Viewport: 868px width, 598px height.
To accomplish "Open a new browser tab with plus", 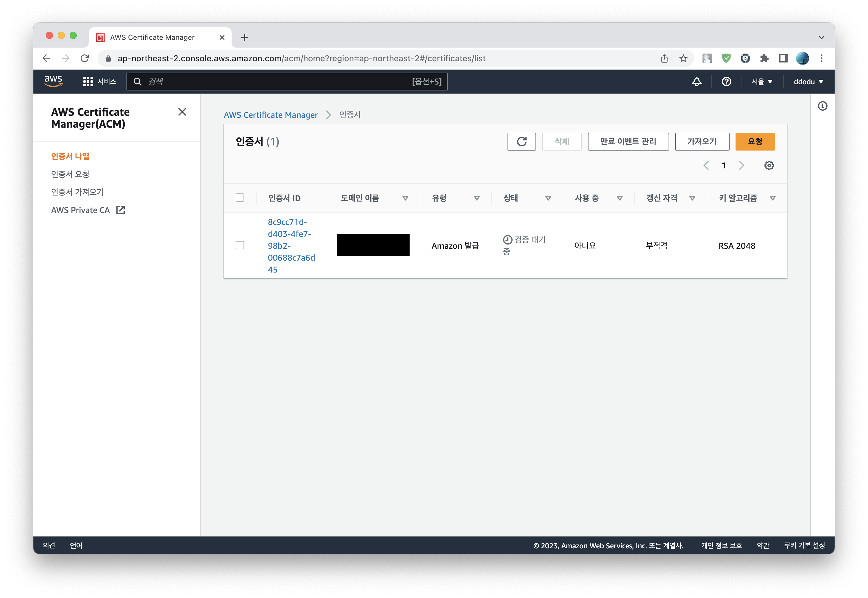I will point(244,37).
